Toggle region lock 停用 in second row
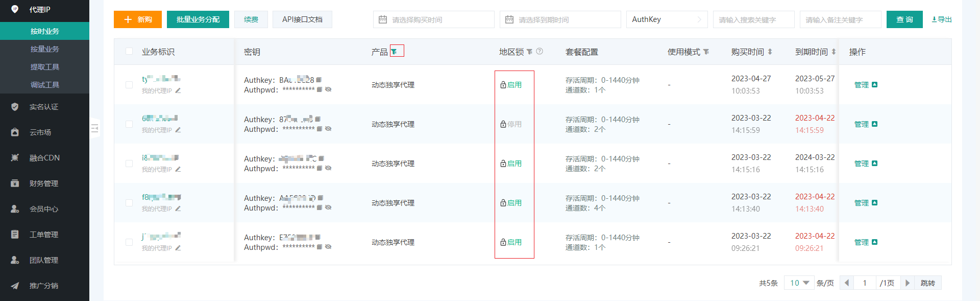 coord(511,124)
